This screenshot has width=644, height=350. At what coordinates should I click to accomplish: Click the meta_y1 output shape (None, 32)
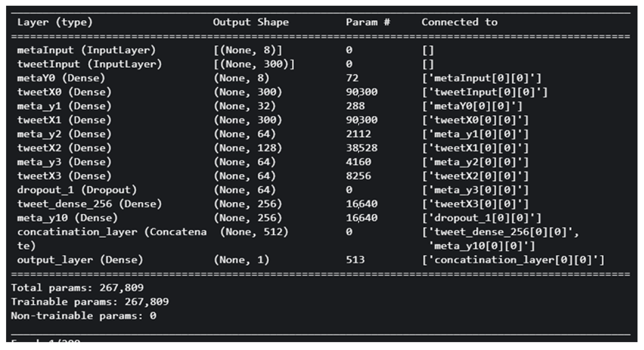[x=245, y=106]
